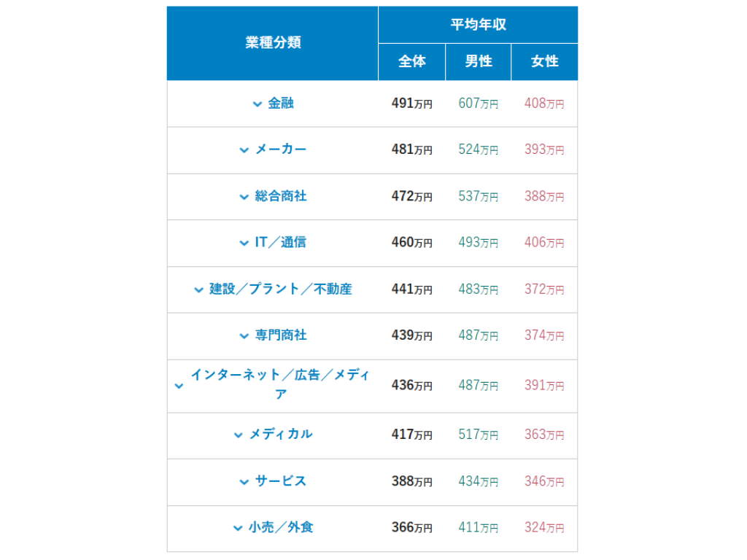Open the 総合商社 category link
This screenshot has width=747, height=560.
tap(281, 195)
